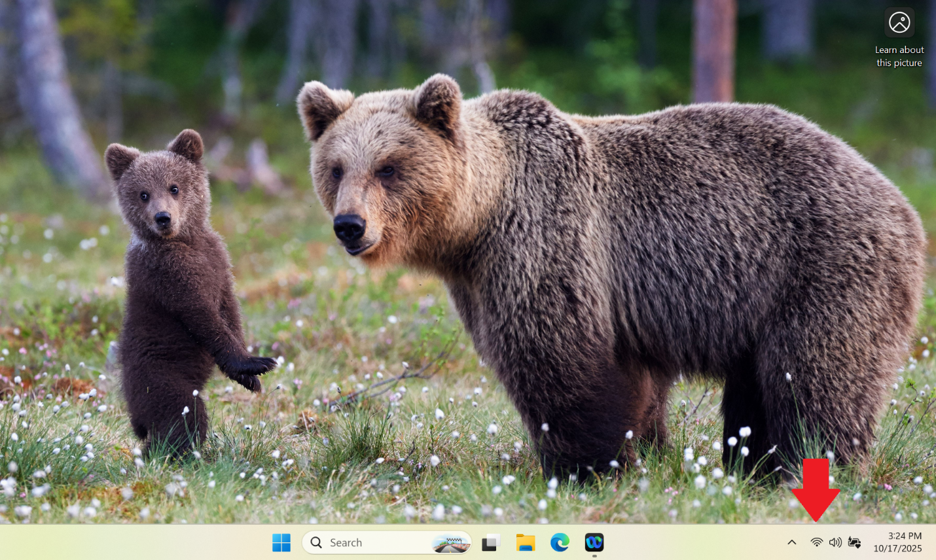Click the Learn about this picture icon
The width and height of the screenshot is (936, 560).
tap(899, 23)
